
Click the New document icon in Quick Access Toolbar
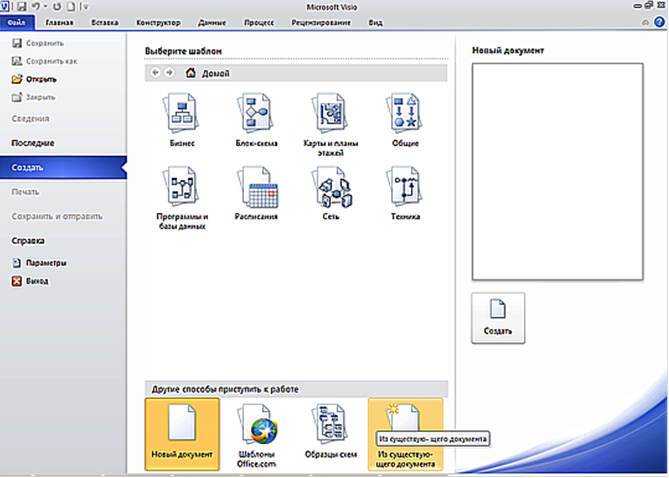point(71,6)
